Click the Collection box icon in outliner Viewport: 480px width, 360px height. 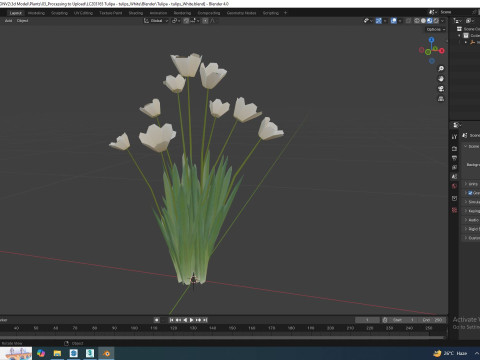tap(466, 35)
